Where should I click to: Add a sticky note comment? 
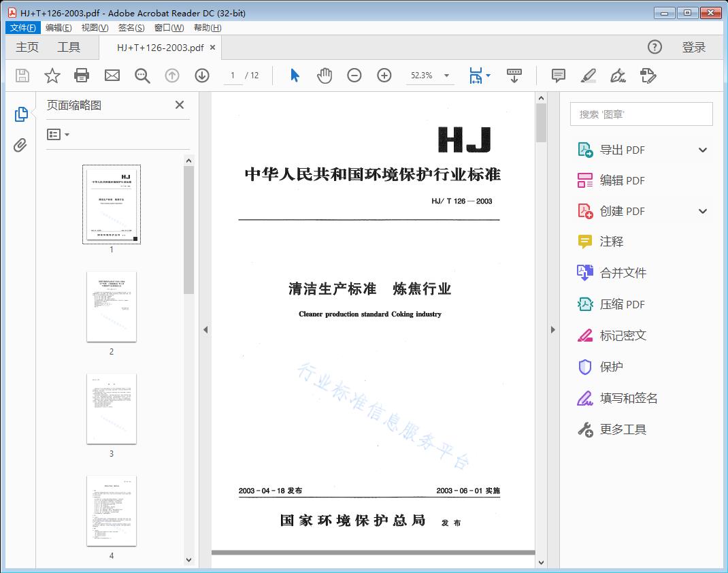(558, 76)
